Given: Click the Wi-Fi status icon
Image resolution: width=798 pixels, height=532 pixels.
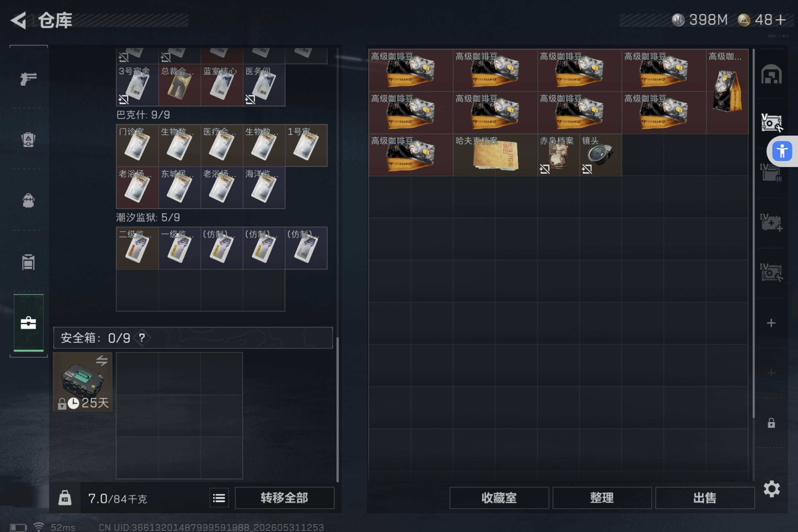Looking at the screenshot, I should coord(39,527).
